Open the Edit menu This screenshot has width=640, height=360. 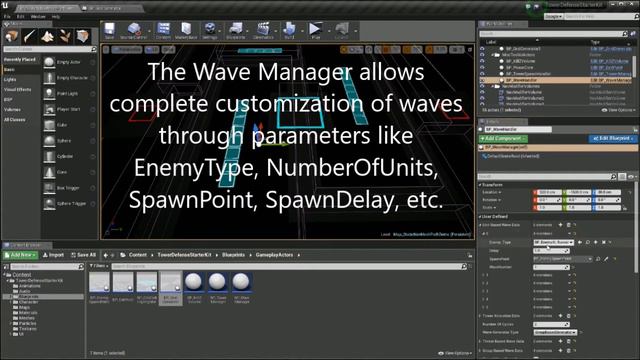pyautogui.click(x=21, y=17)
